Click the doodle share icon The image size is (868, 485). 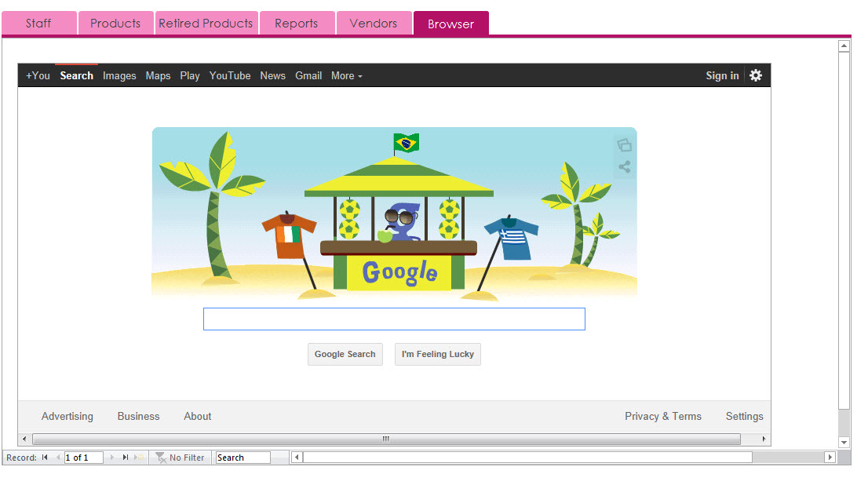click(624, 167)
